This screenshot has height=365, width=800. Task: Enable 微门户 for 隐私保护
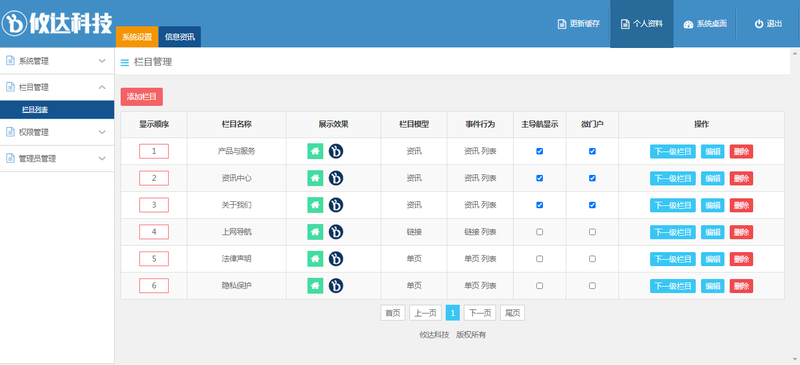592,286
